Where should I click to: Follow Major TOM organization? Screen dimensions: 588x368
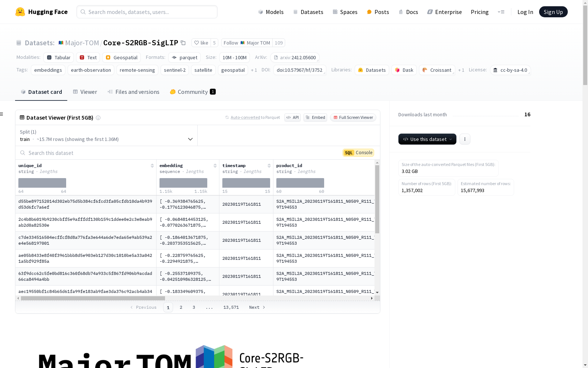(x=247, y=43)
